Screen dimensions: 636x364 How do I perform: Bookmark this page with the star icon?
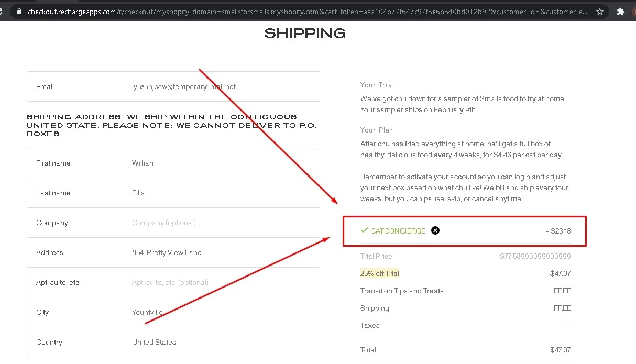(600, 12)
